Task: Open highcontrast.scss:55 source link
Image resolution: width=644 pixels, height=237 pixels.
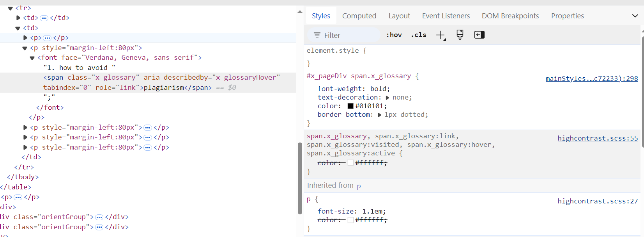Action: (x=598, y=138)
